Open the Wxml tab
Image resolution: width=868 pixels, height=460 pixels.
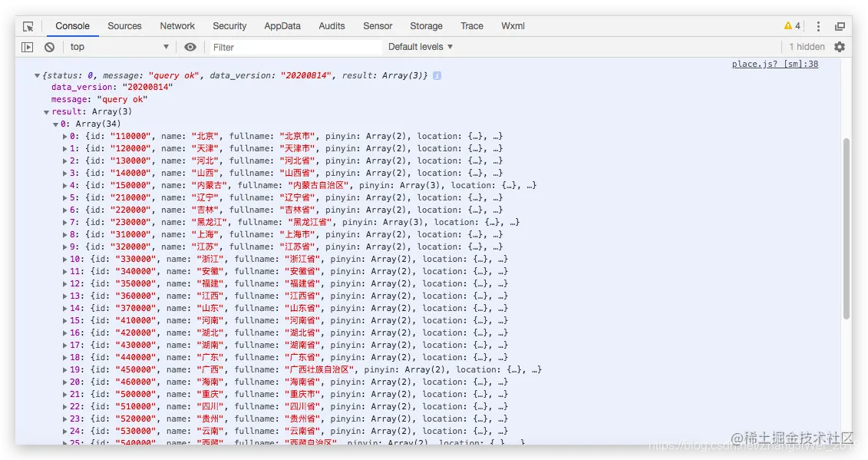click(x=513, y=26)
